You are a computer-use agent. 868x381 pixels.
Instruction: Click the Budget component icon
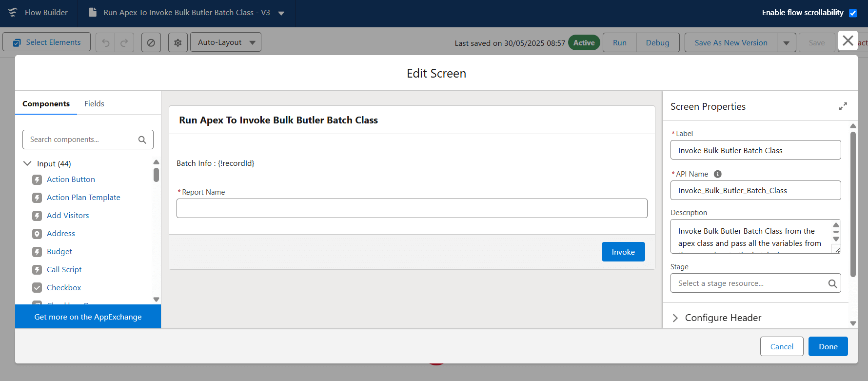pyautogui.click(x=37, y=252)
